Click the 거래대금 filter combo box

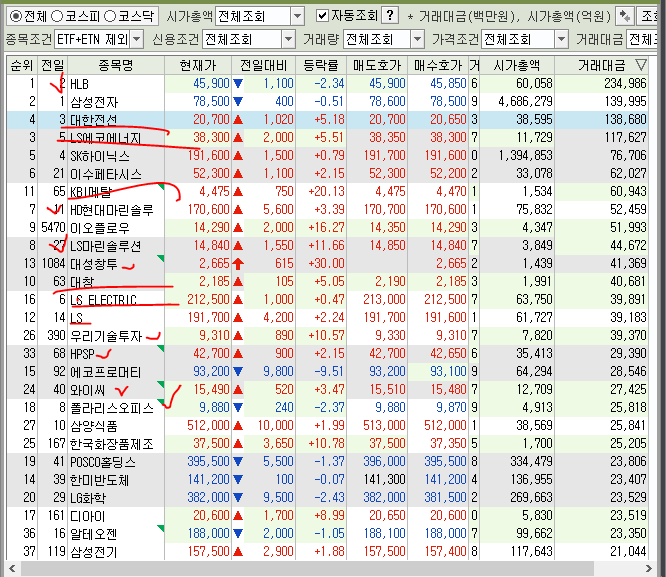click(x=642, y=40)
